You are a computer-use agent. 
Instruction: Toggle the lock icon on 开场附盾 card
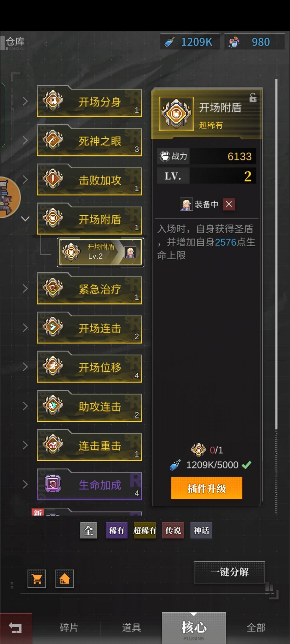253,98
